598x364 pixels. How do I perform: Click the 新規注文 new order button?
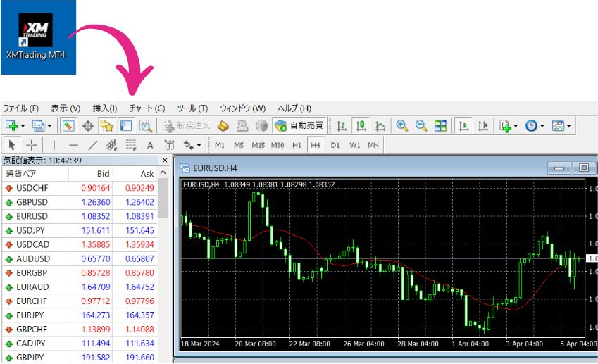(187, 126)
